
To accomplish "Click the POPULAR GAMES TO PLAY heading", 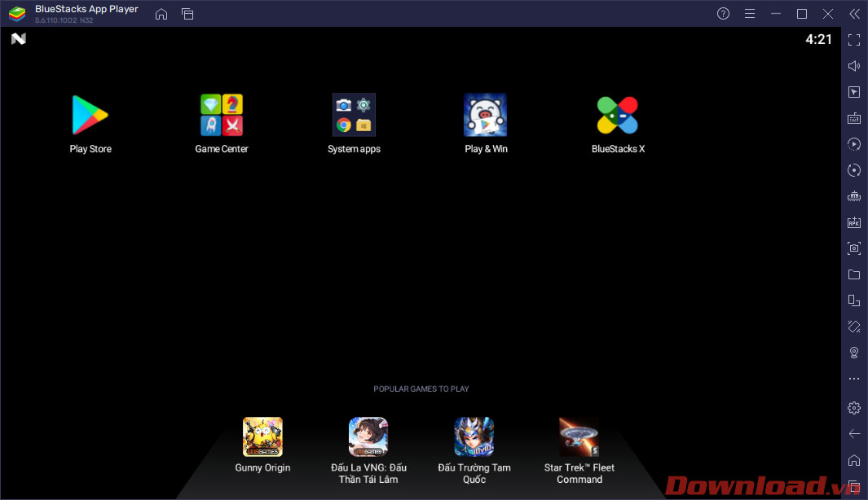I will pos(421,388).
